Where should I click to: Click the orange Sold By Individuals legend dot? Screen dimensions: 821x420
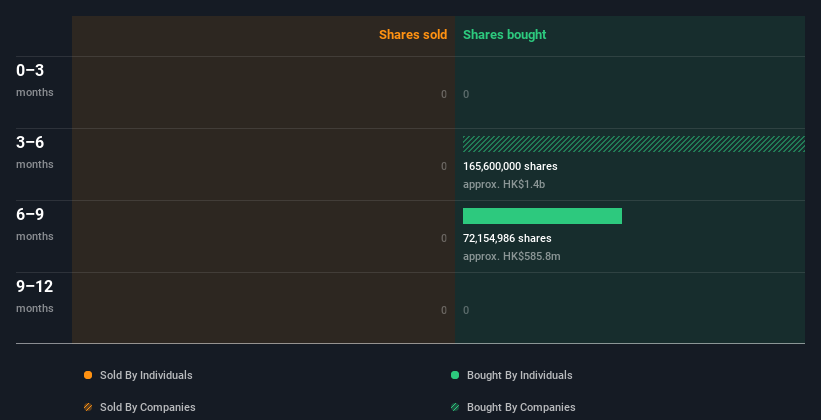point(88,375)
